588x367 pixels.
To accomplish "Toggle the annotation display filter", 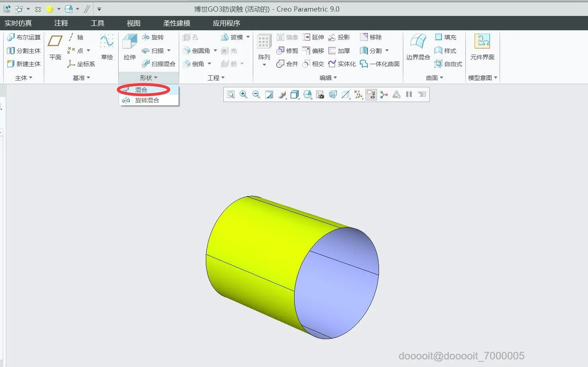I will click(371, 94).
